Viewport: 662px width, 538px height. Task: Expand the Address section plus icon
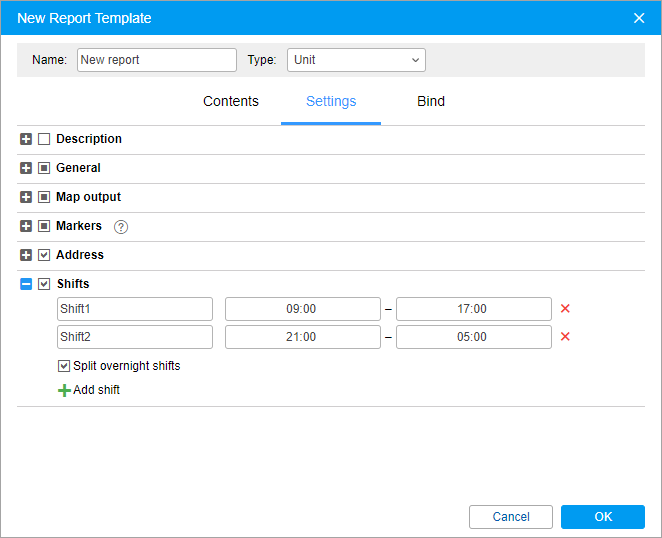[26, 255]
